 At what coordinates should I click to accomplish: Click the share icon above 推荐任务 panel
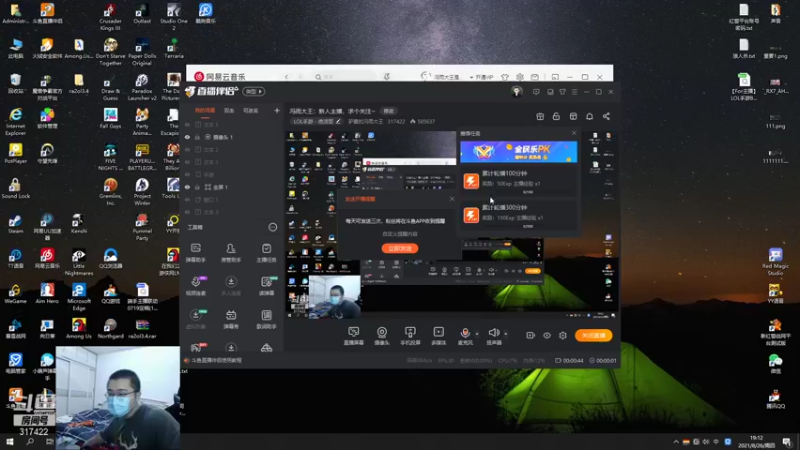(606, 116)
